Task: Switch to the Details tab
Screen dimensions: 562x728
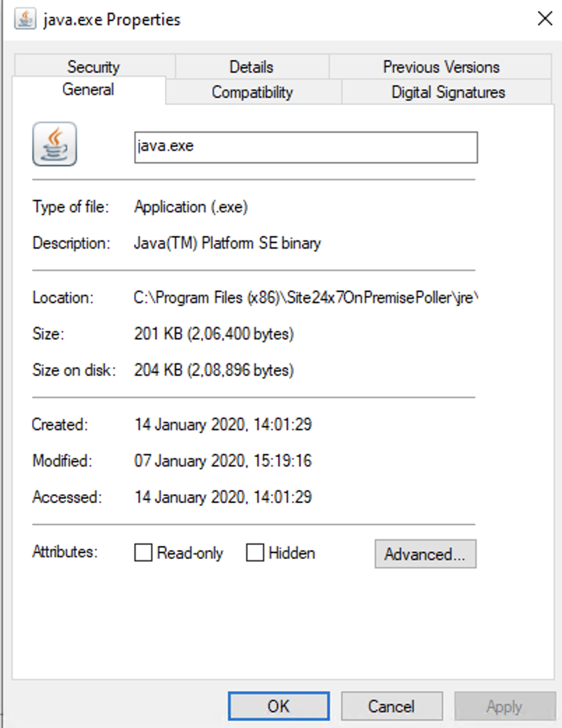Action: point(251,67)
